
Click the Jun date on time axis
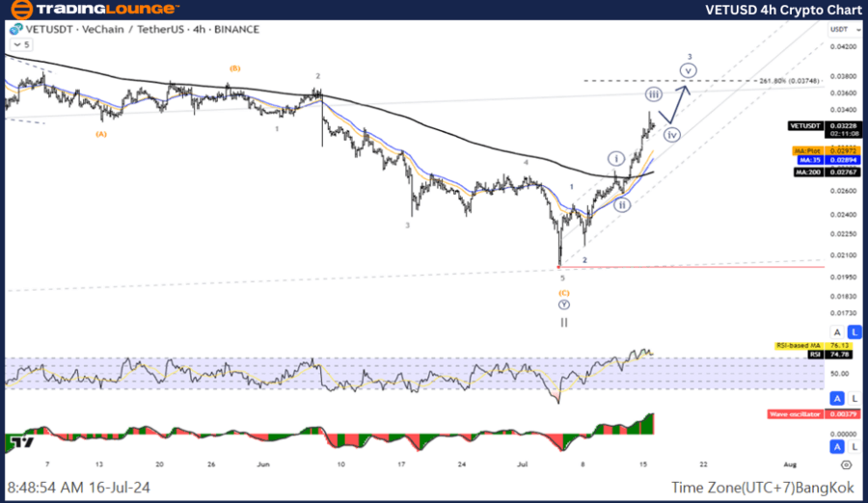point(263,464)
